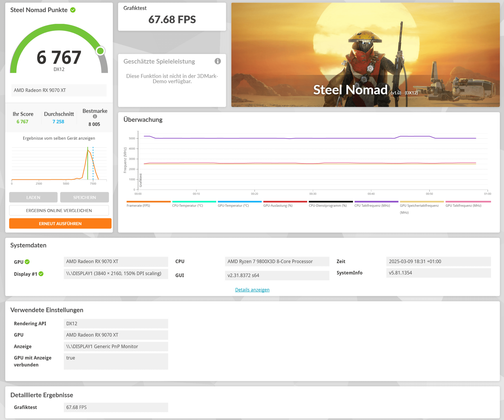Click ERGEBNIS ONLINE VERGLEICHEN
Image resolution: width=504 pixels, height=420 pixels.
click(59, 210)
